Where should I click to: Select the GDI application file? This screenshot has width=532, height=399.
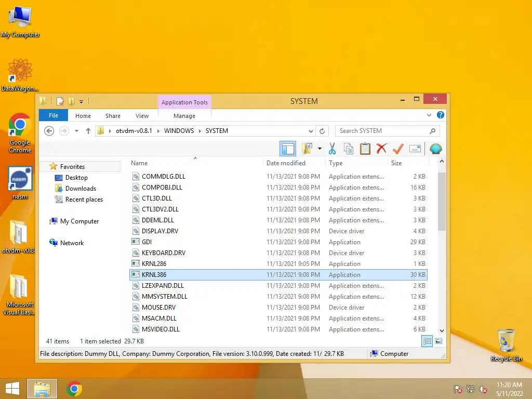coord(278,242)
